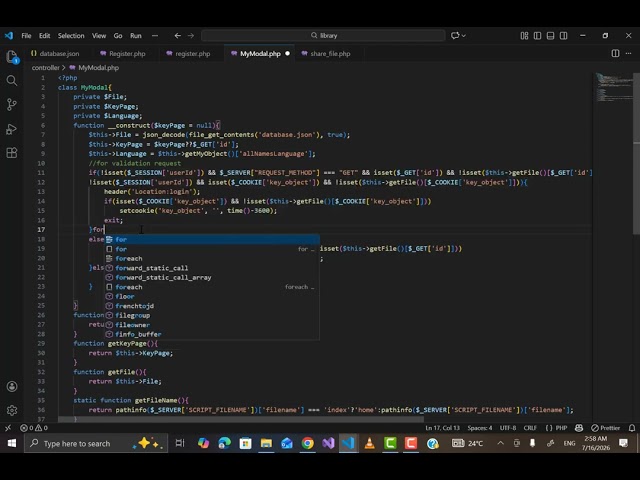Select the finfo_buffer suggestion
The height and width of the screenshot is (480, 640).
point(212,334)
